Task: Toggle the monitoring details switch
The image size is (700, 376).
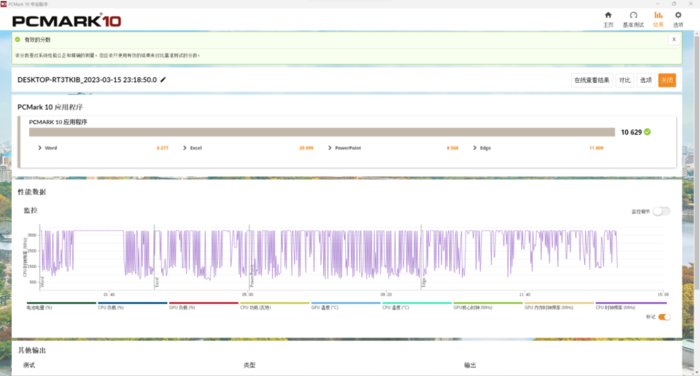Action: click(x=661, y=211)
